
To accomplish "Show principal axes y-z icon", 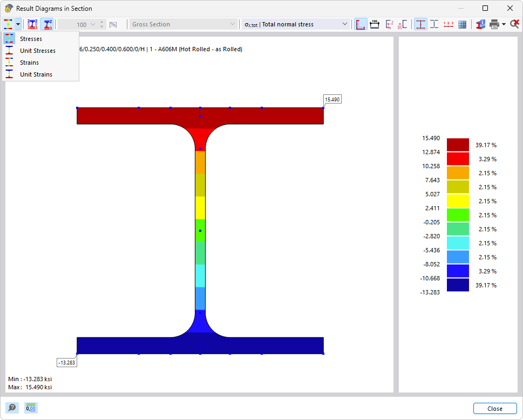I will click(x=389, y=24).
